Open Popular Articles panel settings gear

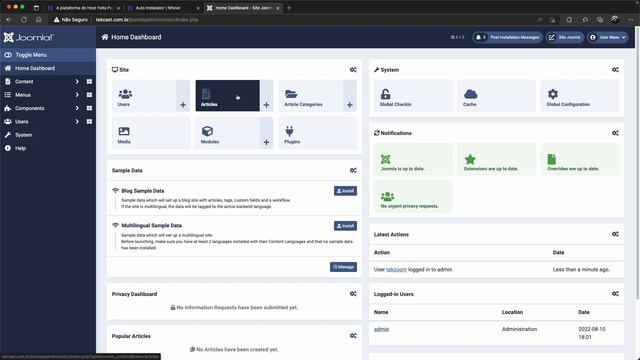tap(353, 336)
